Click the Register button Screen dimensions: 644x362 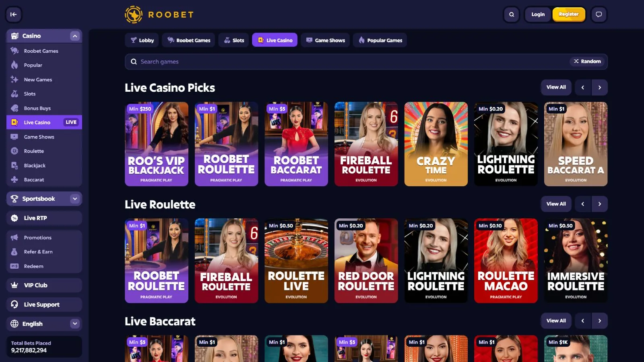(568, 14)
